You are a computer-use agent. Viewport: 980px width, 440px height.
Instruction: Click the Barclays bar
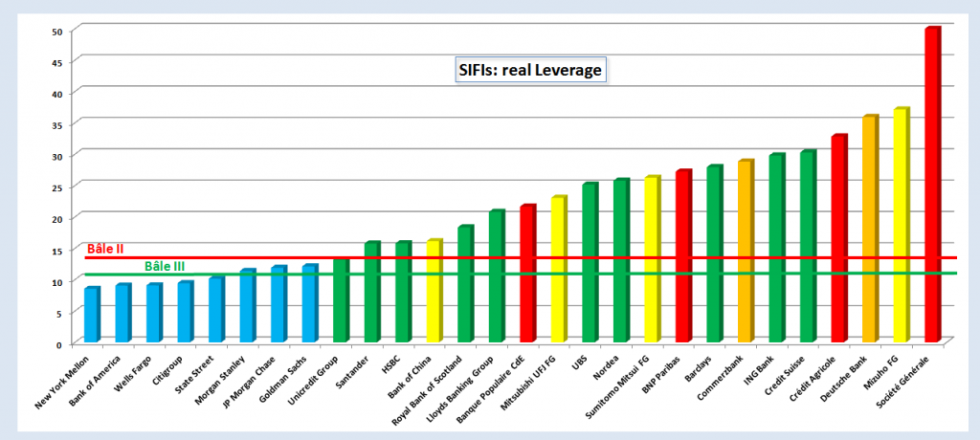coord(716,253)
